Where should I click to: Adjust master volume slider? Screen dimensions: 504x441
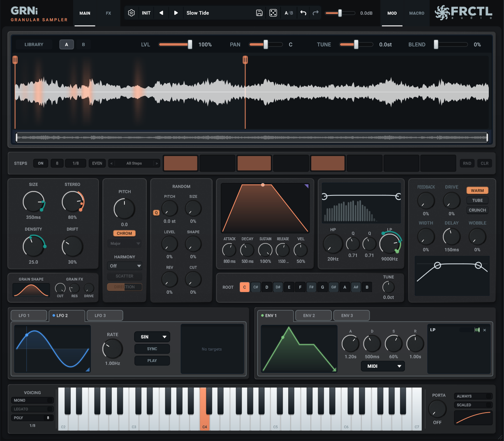[x=340, y=13]
